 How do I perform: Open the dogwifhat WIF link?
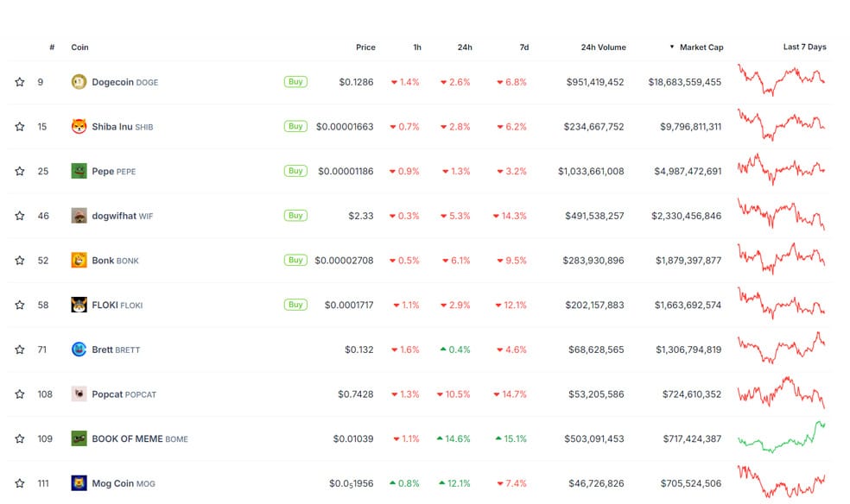tap(122, 216)
